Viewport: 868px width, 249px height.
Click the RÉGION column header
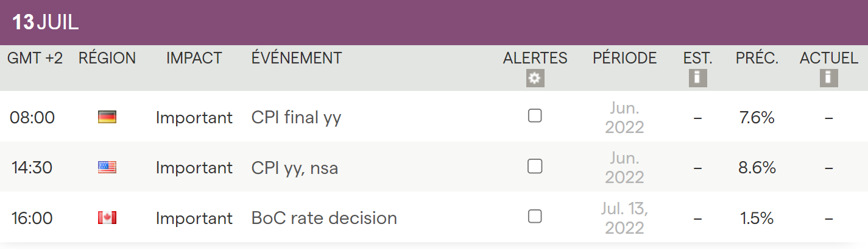click(107, 59)
